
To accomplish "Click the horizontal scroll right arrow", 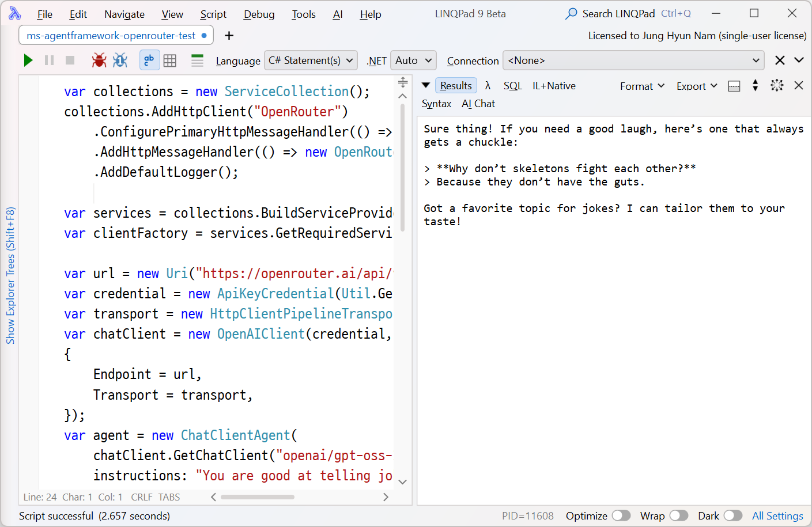I will (386, 497).
